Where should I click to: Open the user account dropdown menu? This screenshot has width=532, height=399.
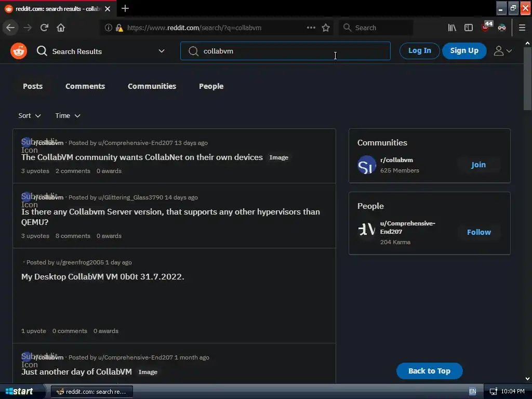click(x=503, y=51)
